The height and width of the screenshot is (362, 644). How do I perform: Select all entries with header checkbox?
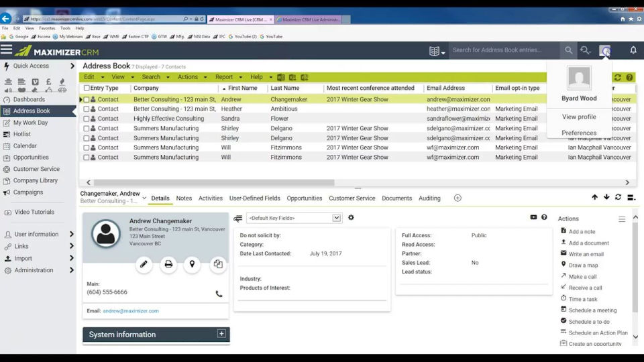(x=87, y=88)
